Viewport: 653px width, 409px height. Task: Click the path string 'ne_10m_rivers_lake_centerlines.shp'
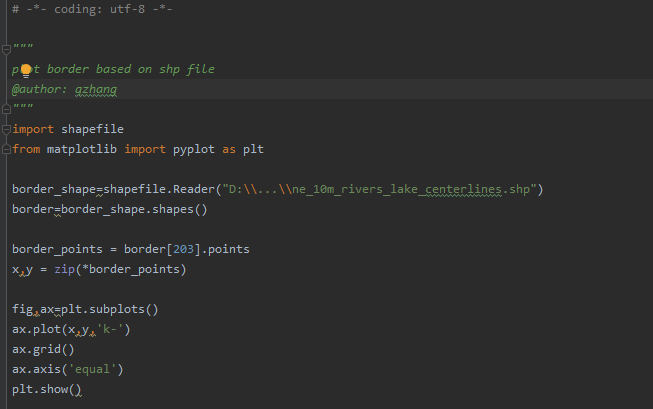411,189
